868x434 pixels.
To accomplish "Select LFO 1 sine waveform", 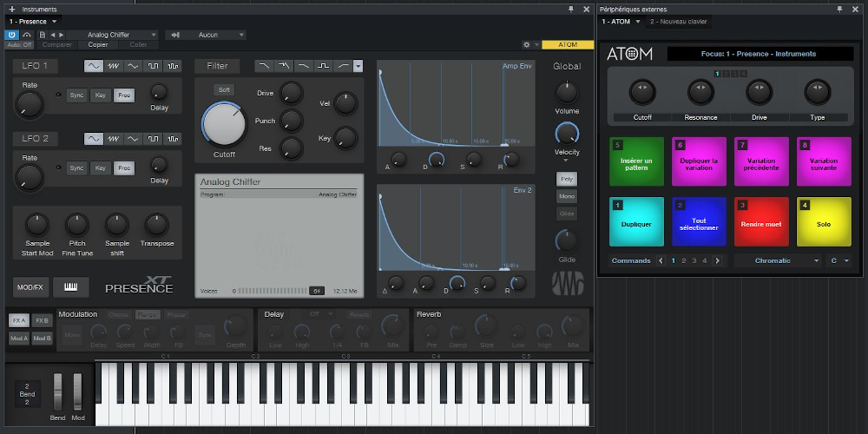I will [94, 66].
